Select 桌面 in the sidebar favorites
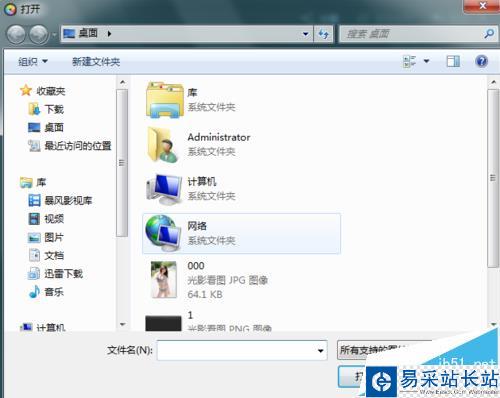Image resolution: width=500 pixels, height=398 pixels. 54,127
